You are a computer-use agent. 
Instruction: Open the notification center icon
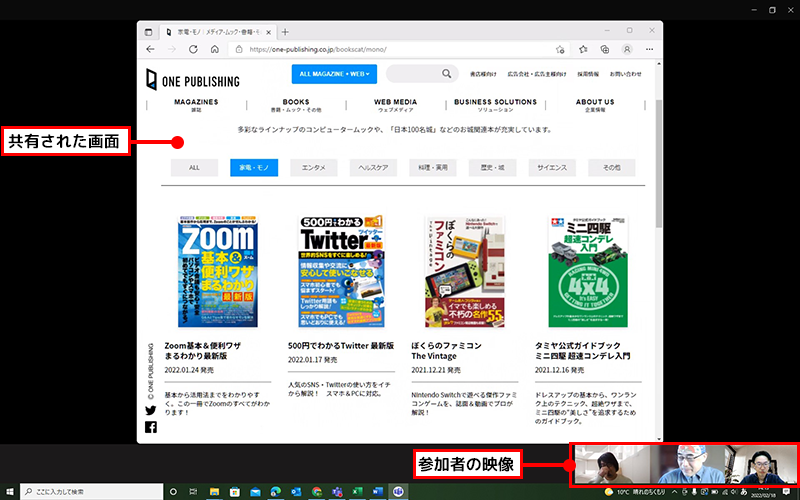click(786, 492)
